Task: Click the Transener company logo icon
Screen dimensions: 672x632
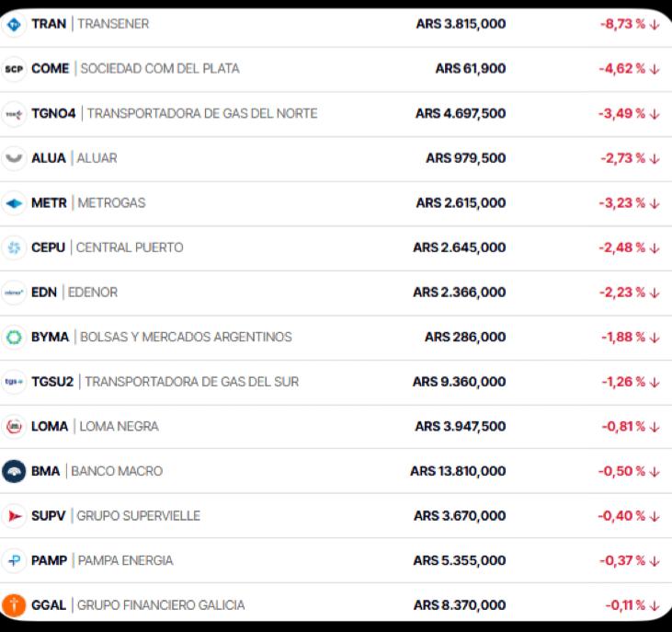Action: click(x=14, y=24)
